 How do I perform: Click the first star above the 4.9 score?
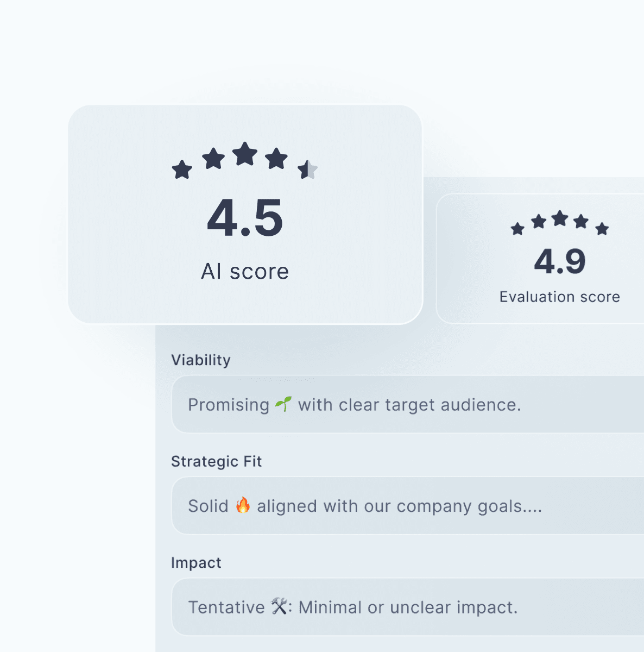pyautogui.click(x=517, y=229)
